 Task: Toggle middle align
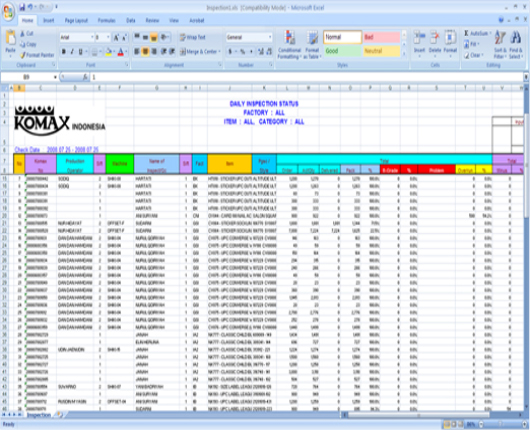[145, 37]
